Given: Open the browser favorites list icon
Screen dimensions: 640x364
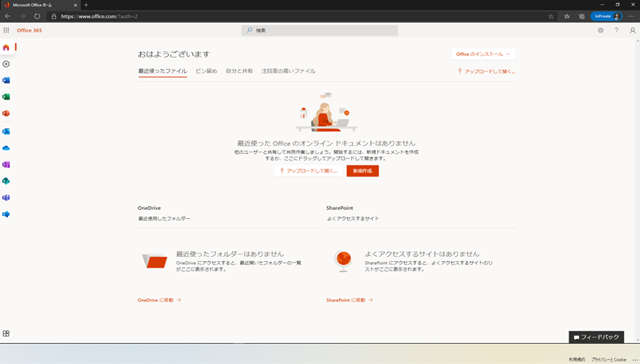Looking at the screenshot, I should pyautogui.click(x=567, y=16).
